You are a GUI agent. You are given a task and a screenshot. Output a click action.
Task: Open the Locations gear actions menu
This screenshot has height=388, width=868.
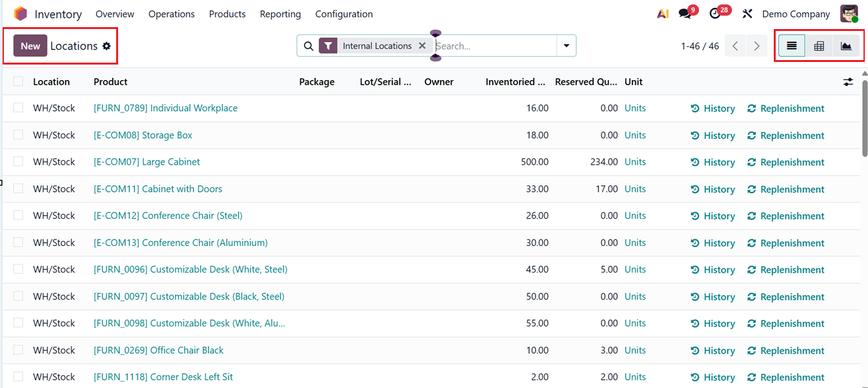pyautogui.click(x=106, y=46)
